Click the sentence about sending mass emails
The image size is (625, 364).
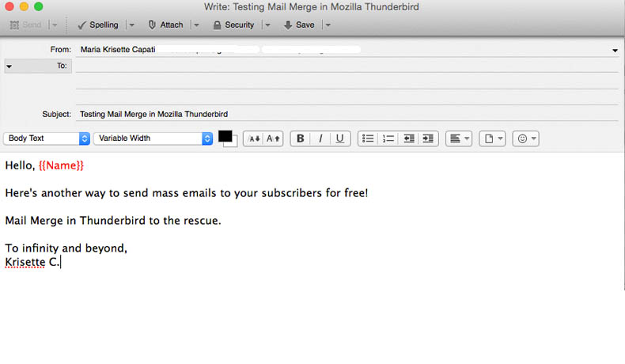coord(186,193)
